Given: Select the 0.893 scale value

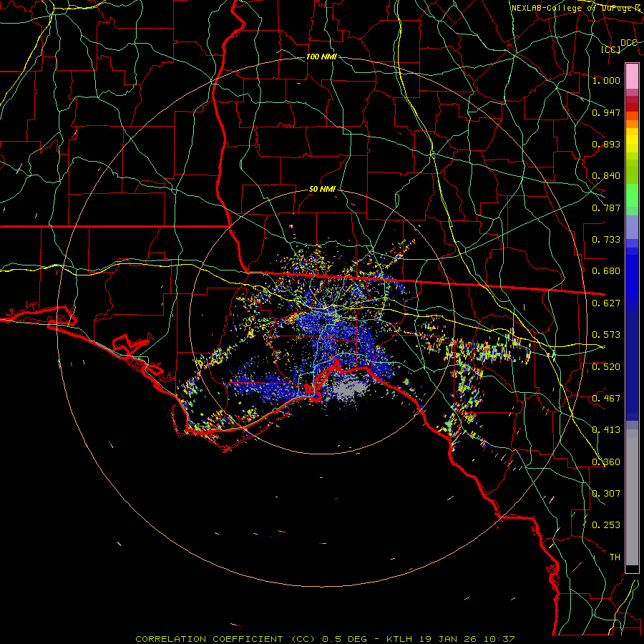Looking at the screenshot, I should pyautogui.click(x=606, y=144).
